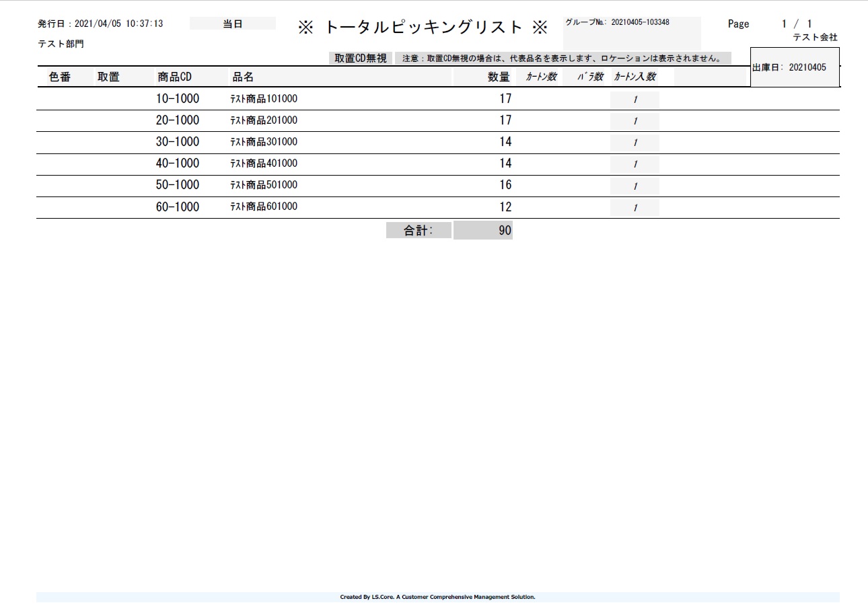Click the 商品CD column header
Viewport: 868px width, 613px height.
[174, 77]
